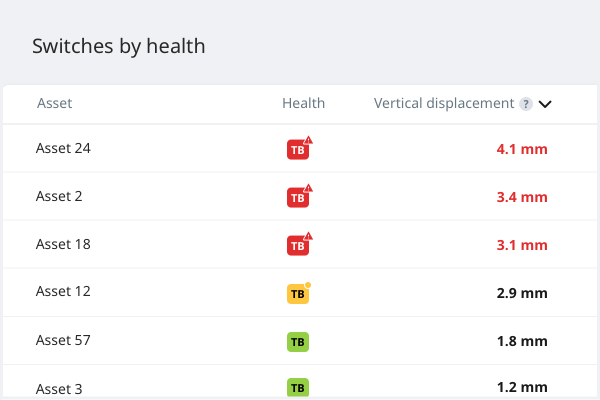Click the red TB health badge for Asset 24
This screenshot has width=600, height=400.
pos(298,150)
